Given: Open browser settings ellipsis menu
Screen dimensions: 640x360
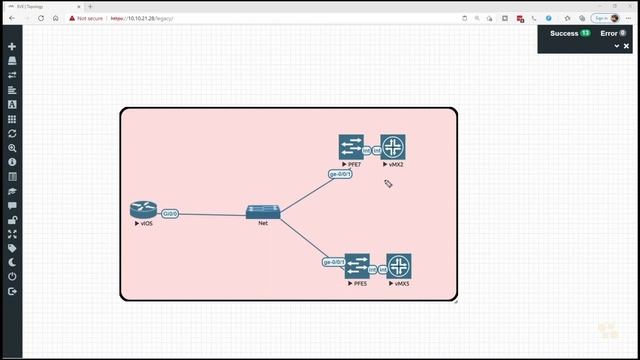Looking at the screenshot, I should (628, 18).
